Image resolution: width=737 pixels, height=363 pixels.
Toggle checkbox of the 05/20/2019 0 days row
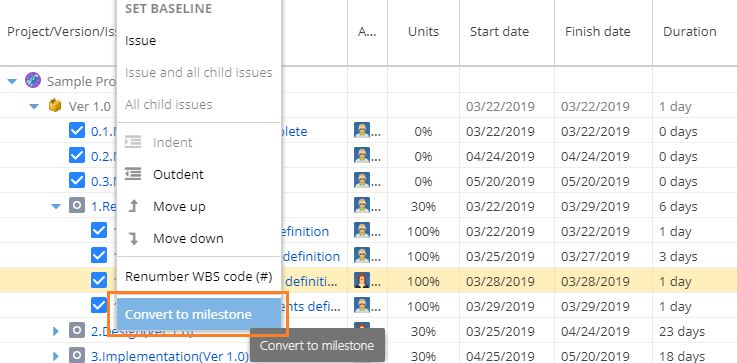[77, 181]
